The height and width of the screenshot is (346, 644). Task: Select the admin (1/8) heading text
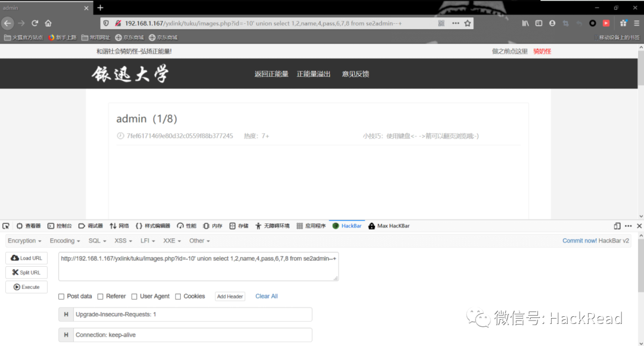point(147,119)
